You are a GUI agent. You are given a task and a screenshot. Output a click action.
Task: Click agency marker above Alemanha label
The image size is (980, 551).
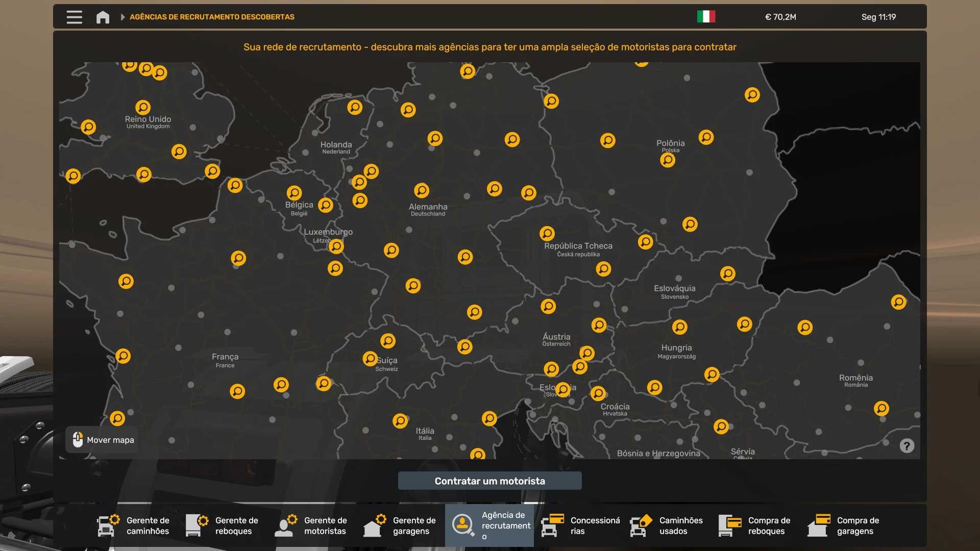point(422,190)
